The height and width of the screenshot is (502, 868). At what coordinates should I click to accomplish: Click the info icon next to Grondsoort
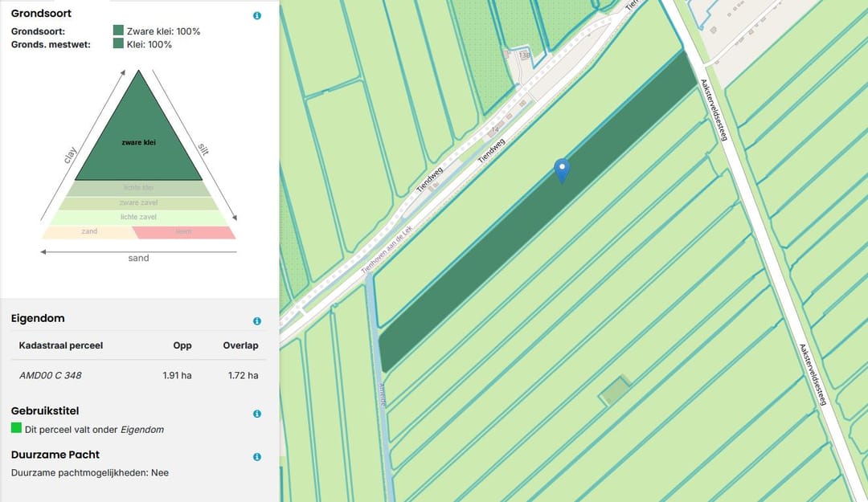[257, 15]
